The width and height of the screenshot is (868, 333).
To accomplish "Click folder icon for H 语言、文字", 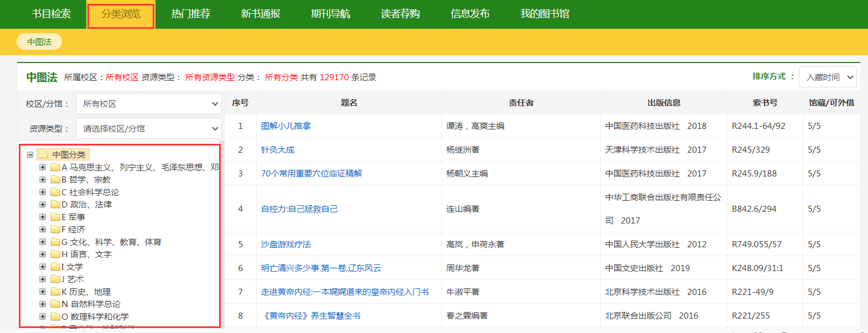I will [55, 254].
